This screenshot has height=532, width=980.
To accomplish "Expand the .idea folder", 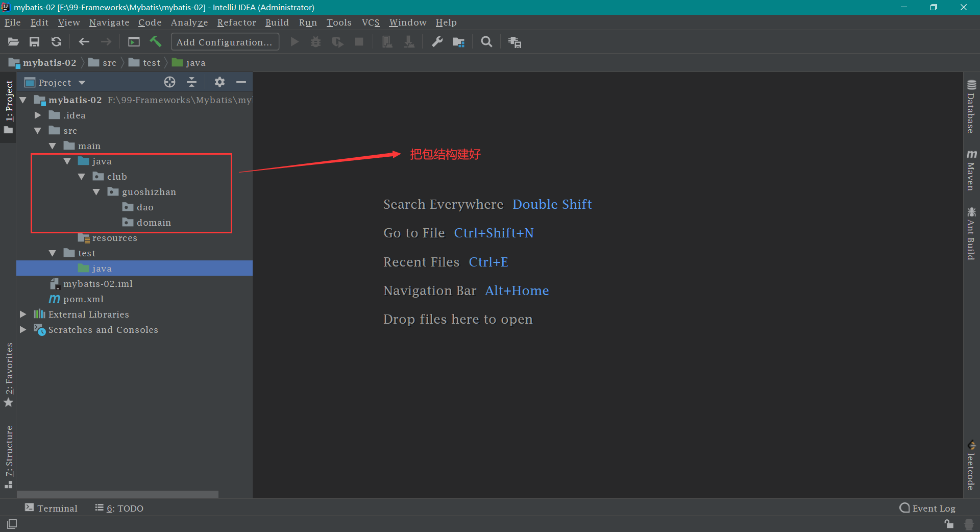I will pyautogui.click(x=38, y=115).
